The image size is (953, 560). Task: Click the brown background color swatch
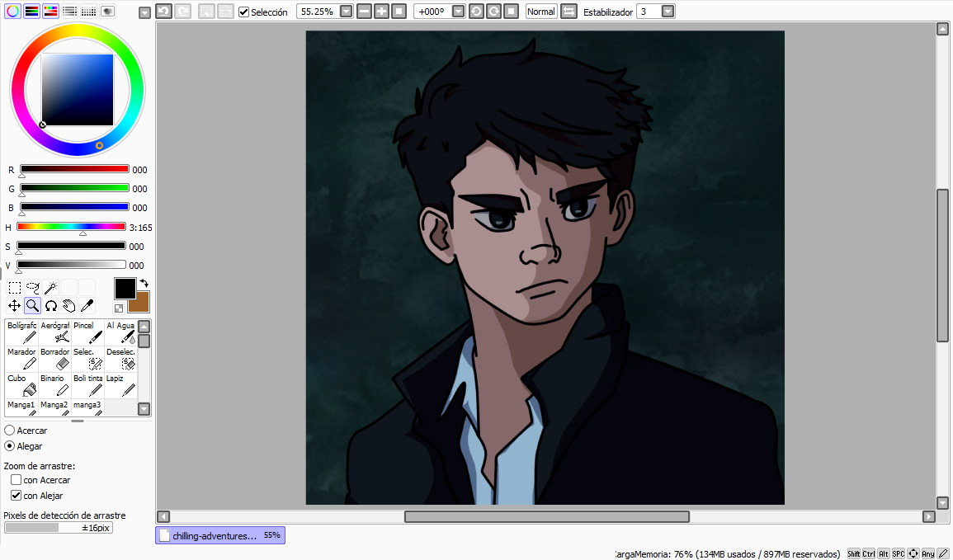(x=142, y=305)
